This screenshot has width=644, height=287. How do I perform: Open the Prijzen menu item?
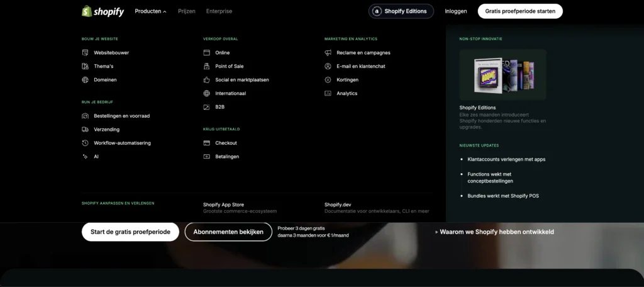click(x=187, y=11)
